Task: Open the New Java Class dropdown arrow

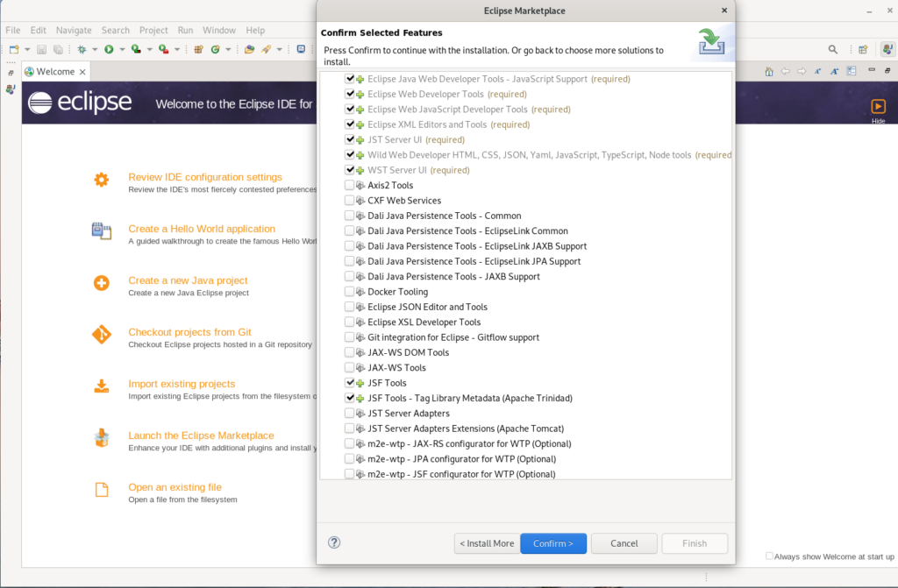Action: 229,50
